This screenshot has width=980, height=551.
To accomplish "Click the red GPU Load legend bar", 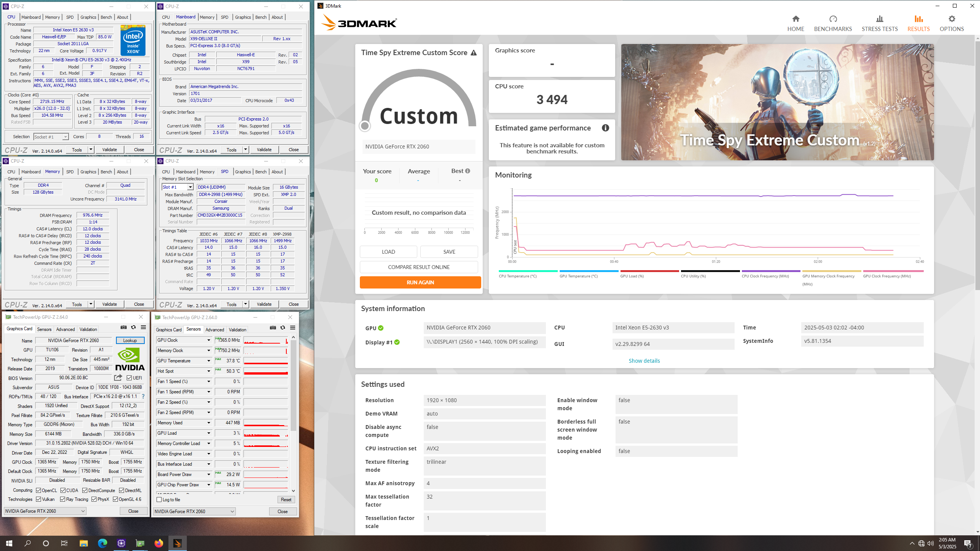I will point(650,271).
